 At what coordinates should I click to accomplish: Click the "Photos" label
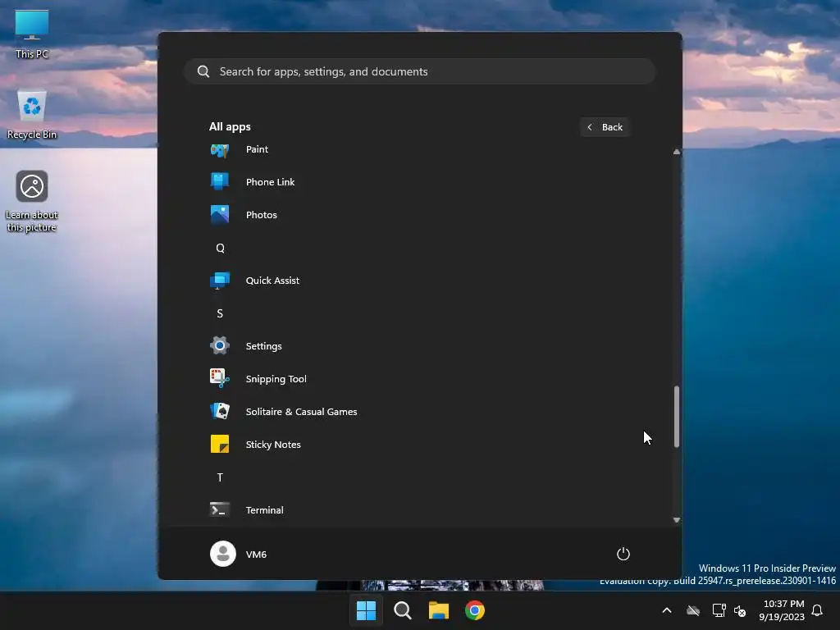262,215
